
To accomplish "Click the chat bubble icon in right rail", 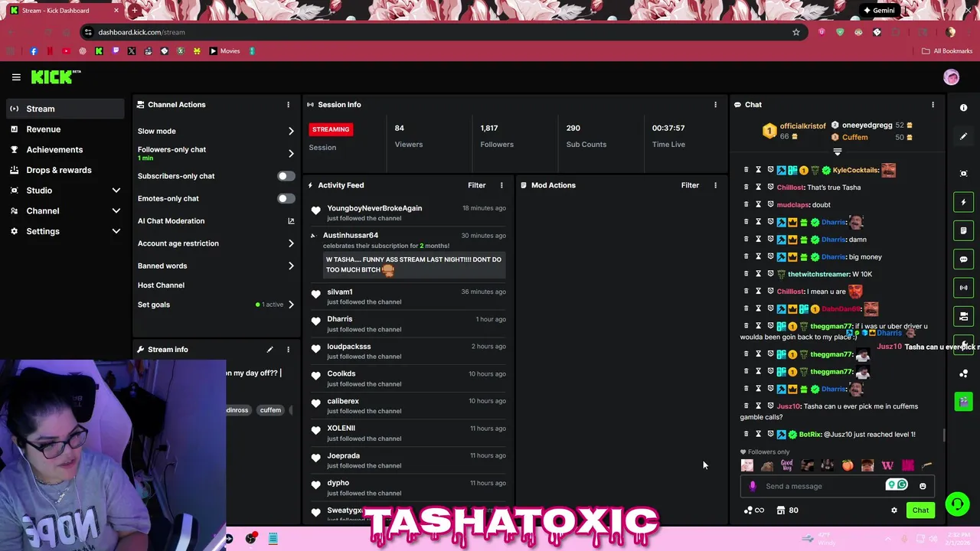I will pyautogui.click(x=963, y=259).
